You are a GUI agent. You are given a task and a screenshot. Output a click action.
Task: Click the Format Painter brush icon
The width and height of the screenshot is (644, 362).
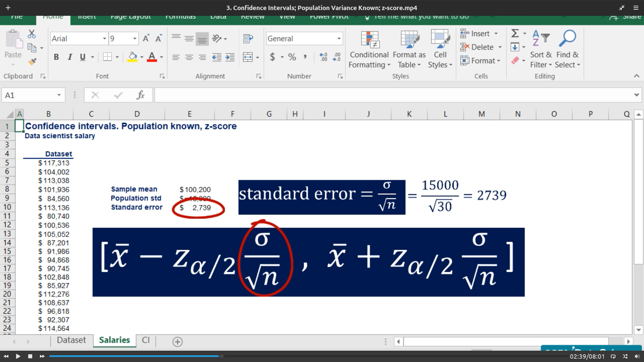tap(32, 62)
